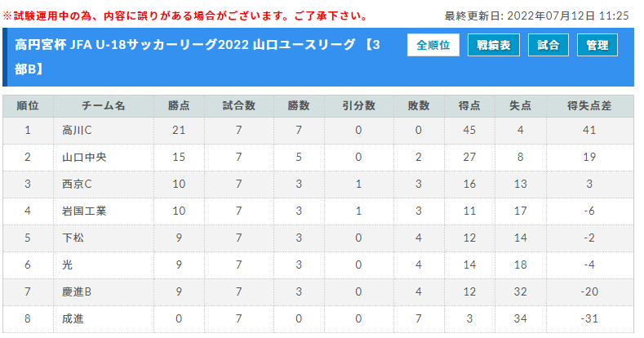Image resolution: width=644 pixels, height=338 pixels.
Task: Click the チーム名 column header
Action: [104, 106]
